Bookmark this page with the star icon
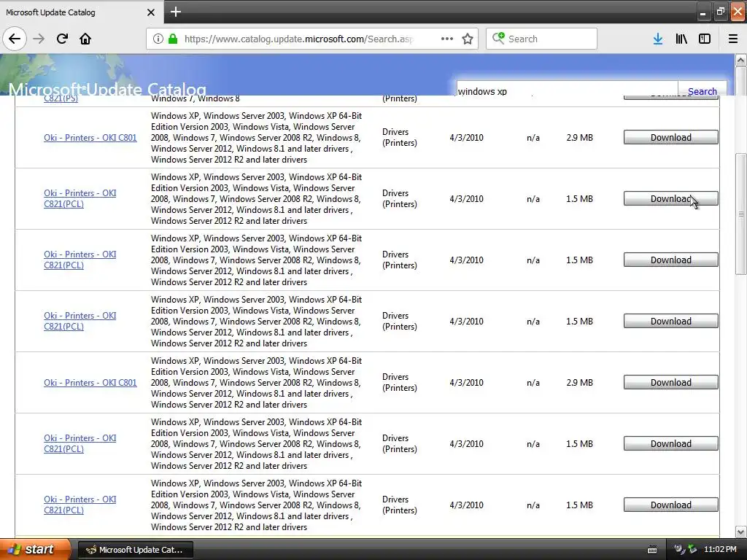The height and width of the screenshot is (560, 747). point(468,39)
